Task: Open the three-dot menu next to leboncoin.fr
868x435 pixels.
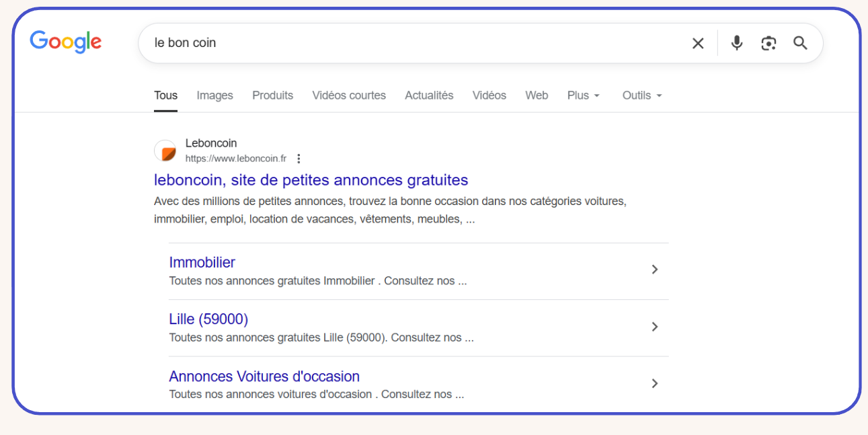Action: (x=299, y=158)
